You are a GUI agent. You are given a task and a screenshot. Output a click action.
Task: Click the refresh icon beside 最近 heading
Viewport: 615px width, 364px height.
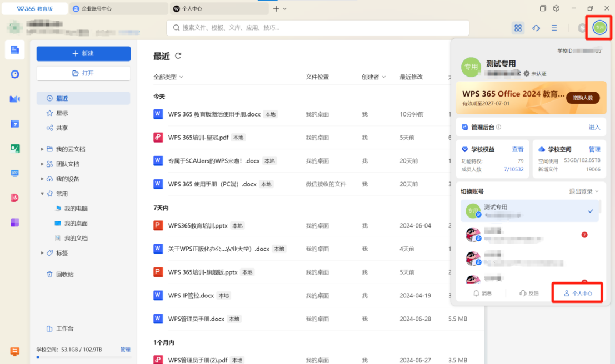[178, 56]
